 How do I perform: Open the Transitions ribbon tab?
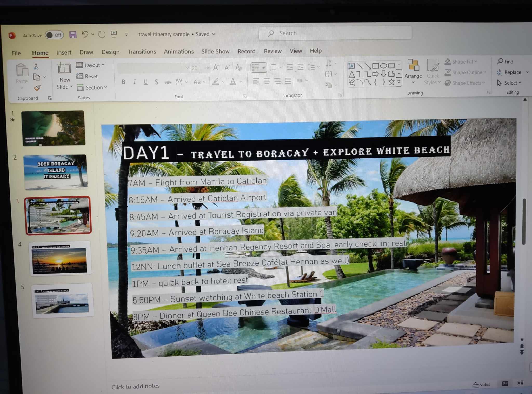[142, 52]
